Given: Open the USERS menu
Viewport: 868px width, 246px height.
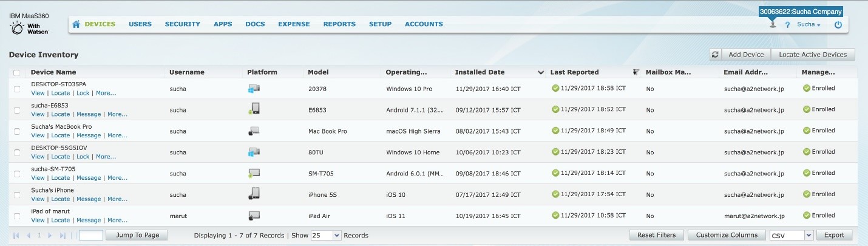Looking at the screenshot, I should [140, 24].
